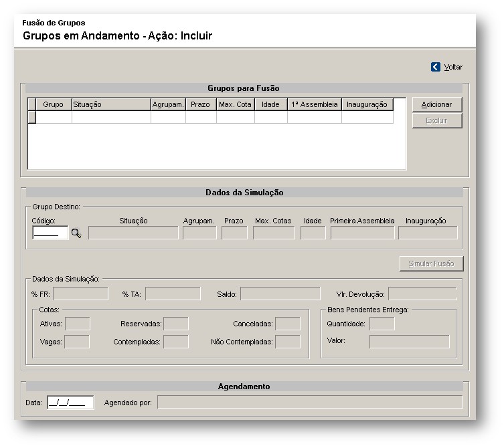Screen dimensions: 504x448
Task: Select the Prazo column header in grid
Action: (x=201, y=104)
